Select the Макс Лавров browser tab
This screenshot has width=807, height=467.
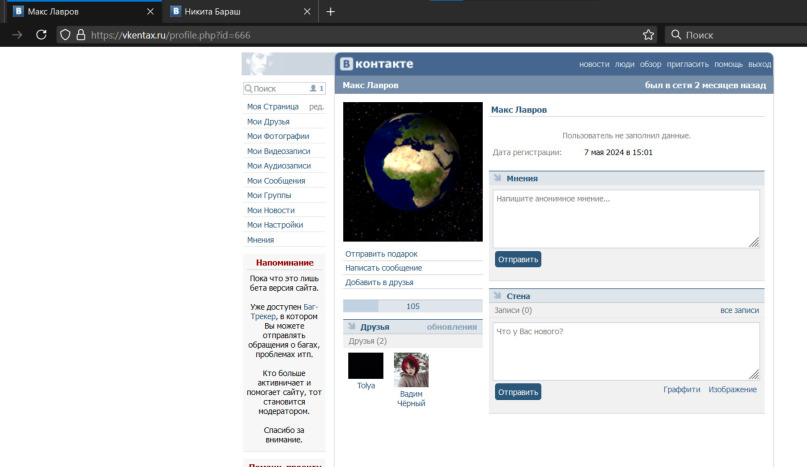pos(84,11)
